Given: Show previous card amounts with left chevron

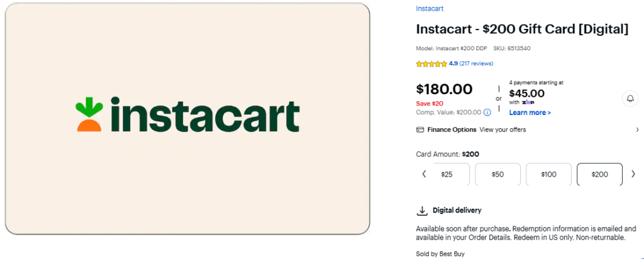Looking at the screenshot, I should [425, 174].
